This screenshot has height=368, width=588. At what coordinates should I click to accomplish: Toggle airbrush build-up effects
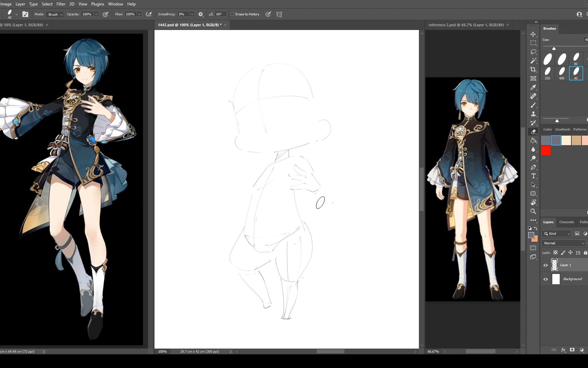[x=149, y=14]
